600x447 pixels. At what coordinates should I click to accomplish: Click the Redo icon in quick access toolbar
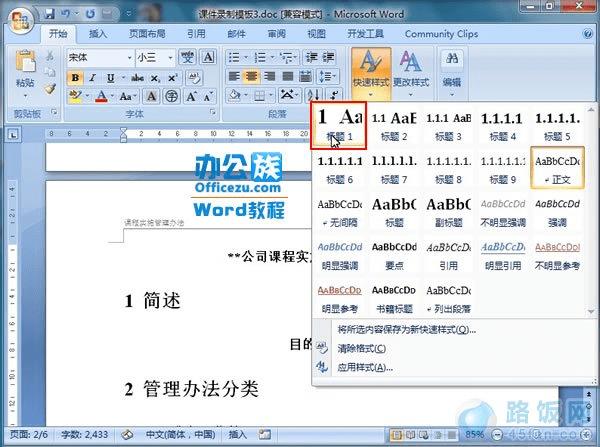pos(90,14)
